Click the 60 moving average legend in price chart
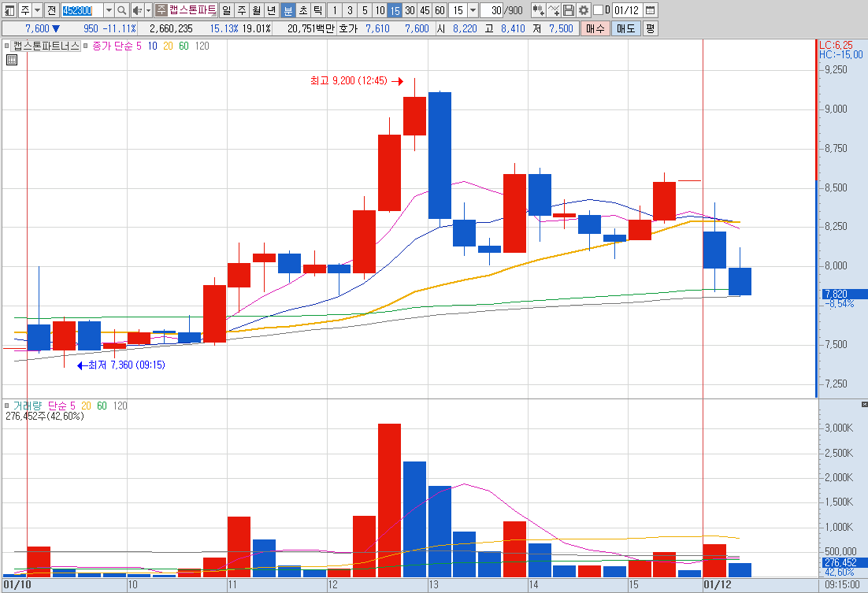Image resolution: width=868 pixels, height=593 pixels. click(x=184, y=46)
